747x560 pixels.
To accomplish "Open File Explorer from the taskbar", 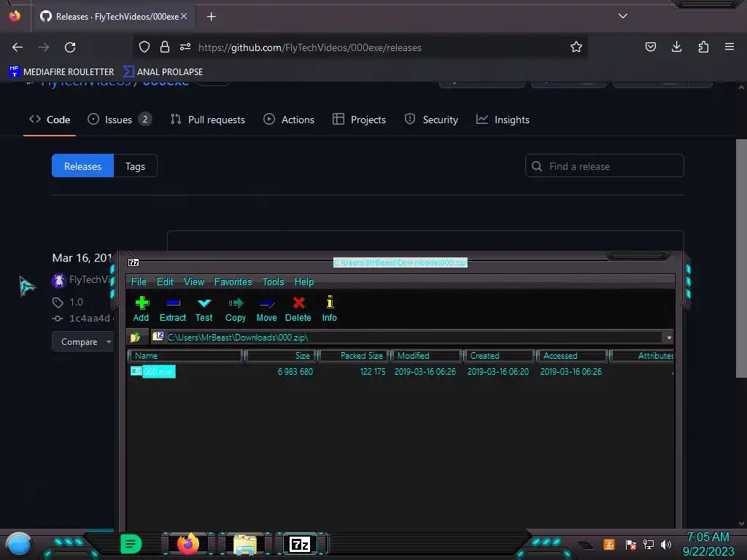I will (x=245, y=544).
